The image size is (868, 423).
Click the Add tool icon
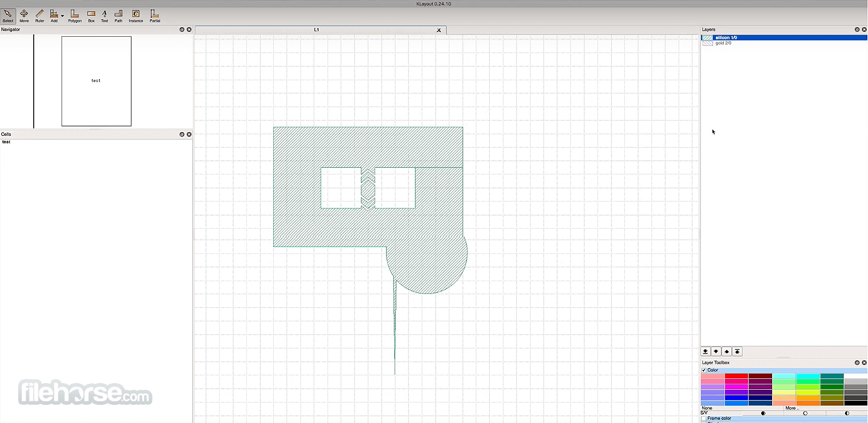pos(54,15)
